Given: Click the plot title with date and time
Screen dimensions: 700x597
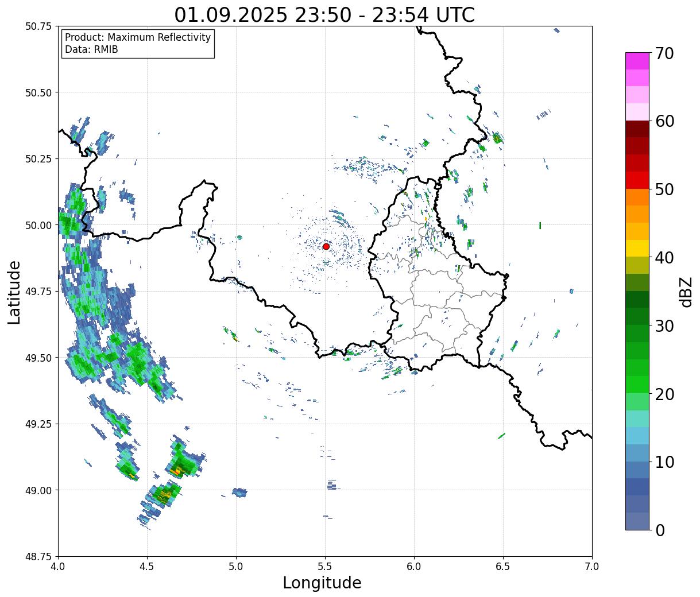Looking at the screenshot, I should (324, 14).
